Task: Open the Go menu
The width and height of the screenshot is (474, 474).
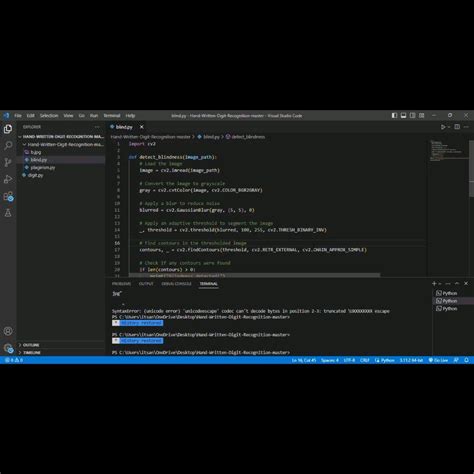Action: pos(82,116)
